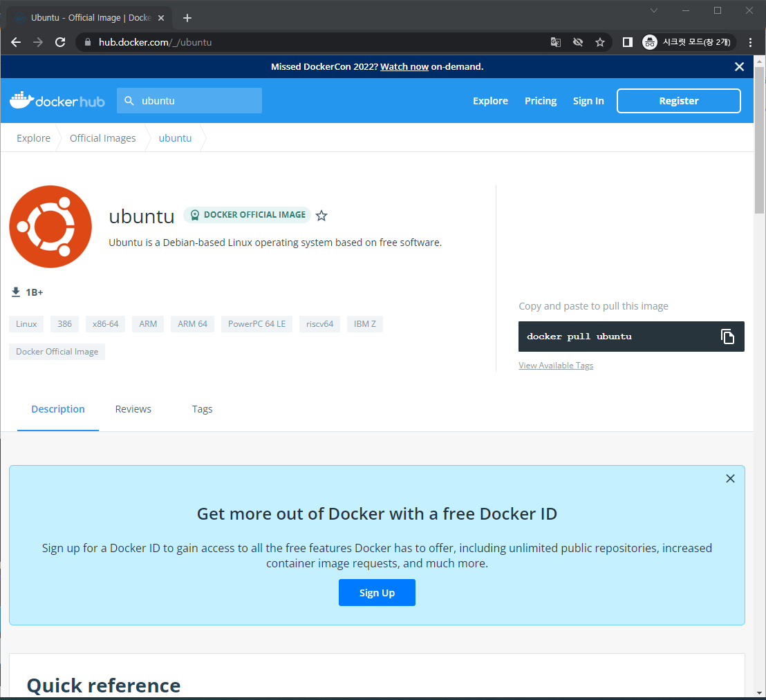
Task: Reload the page with refresh icon
Action: click(x=60, y=42)
